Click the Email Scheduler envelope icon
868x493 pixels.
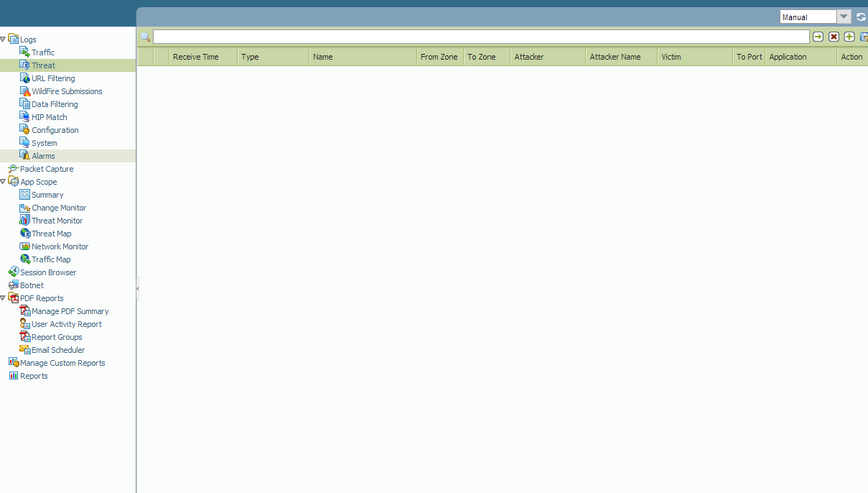click(24, 350)
